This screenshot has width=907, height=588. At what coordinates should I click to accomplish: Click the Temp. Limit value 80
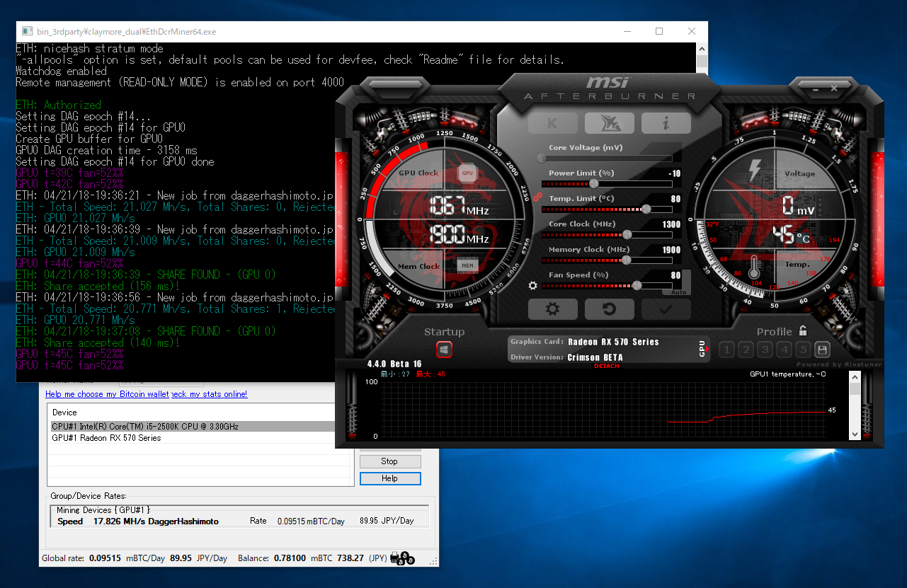675,199
